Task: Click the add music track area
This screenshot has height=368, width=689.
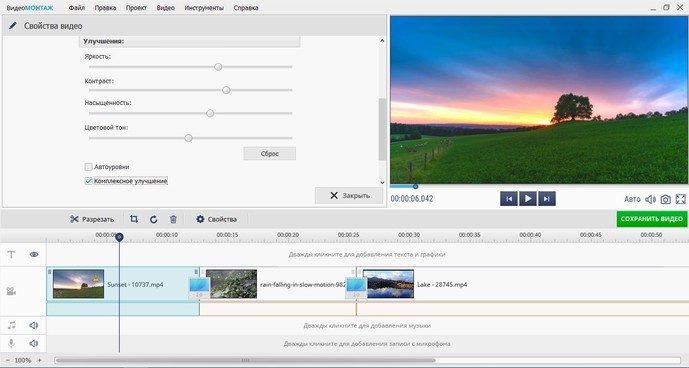Action: 367,326
